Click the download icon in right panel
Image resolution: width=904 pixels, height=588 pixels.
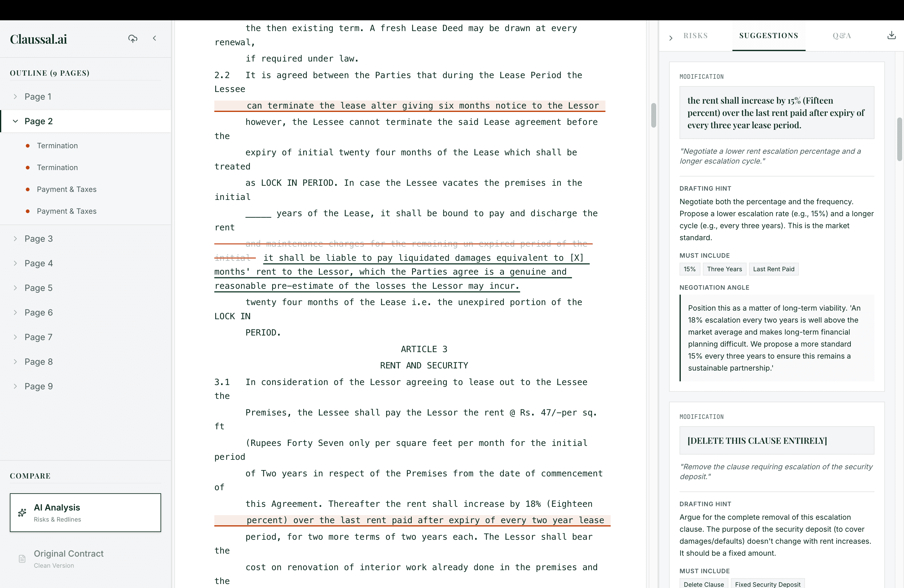click(x=891, y=35)
